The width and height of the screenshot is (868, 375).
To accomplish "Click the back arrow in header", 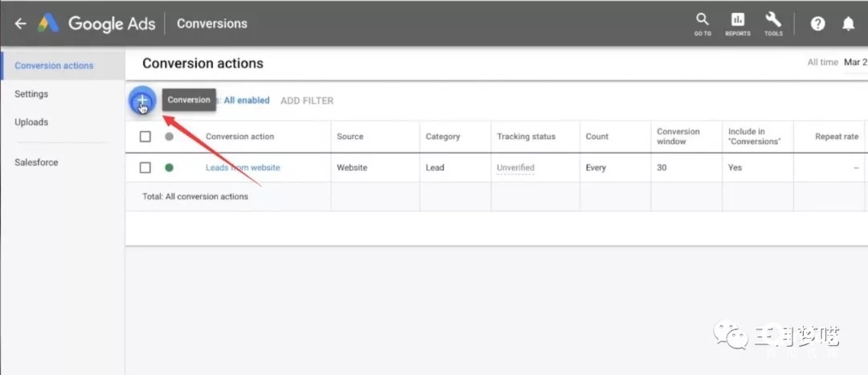I will click(x=20, y=23).
